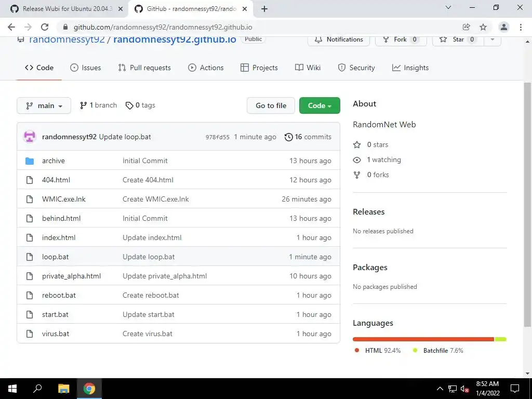
Task: Click the Releases heading link
Action: point(368,212)
